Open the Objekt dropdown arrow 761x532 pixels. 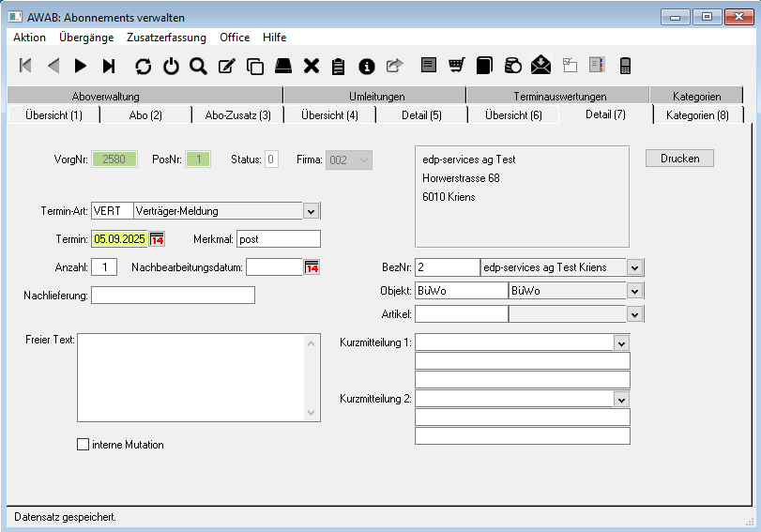(635, 291)
